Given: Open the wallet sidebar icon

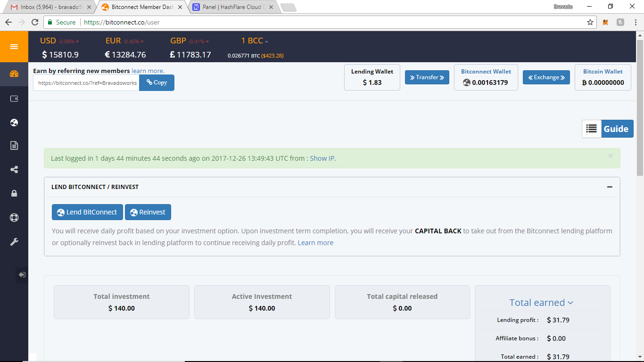Looking at the screenshot, I should click(x=14, y=99).
